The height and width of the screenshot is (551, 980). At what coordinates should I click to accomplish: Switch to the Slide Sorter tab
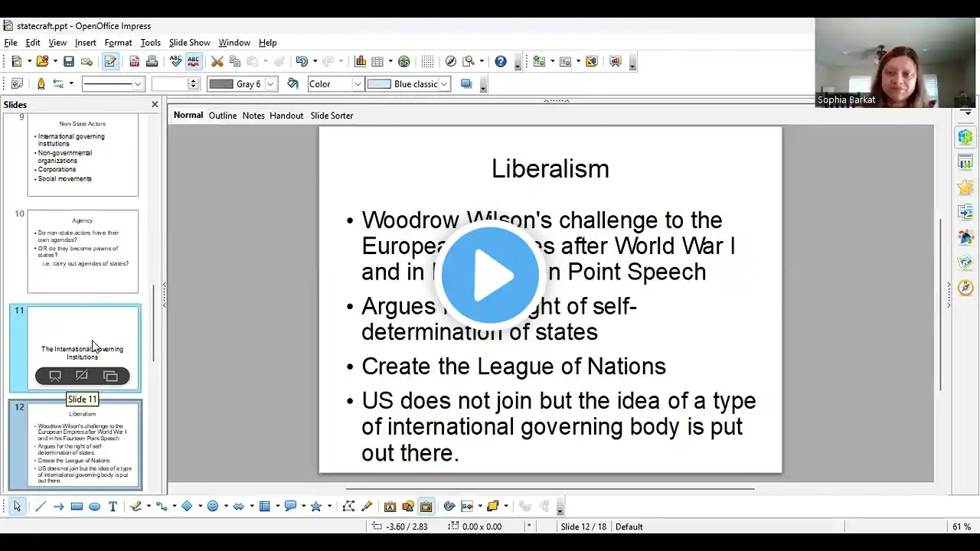(332, 116)
